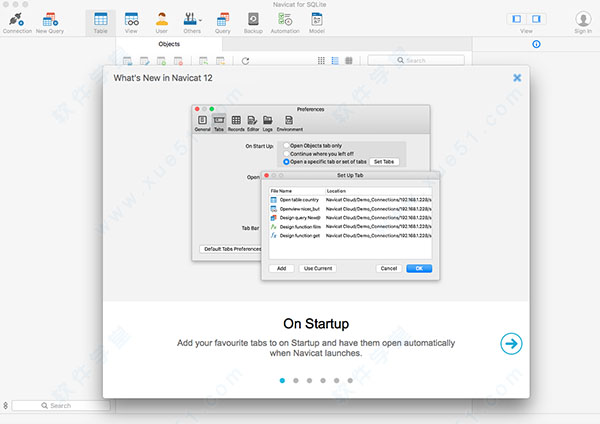This screenshot has height=424, width=600.
Task: Go to next What's New slide
Action: [x=511, y=344]
